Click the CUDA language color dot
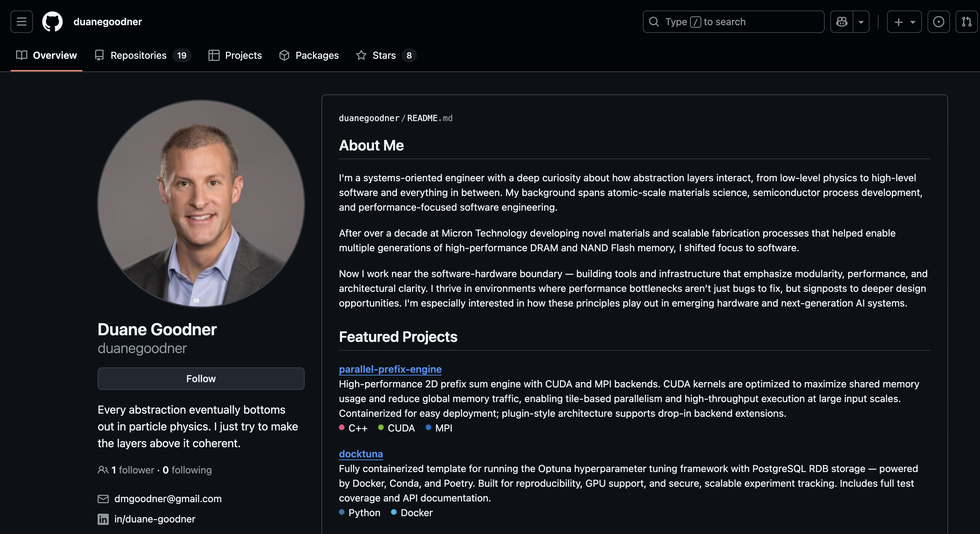 (381, 428)
